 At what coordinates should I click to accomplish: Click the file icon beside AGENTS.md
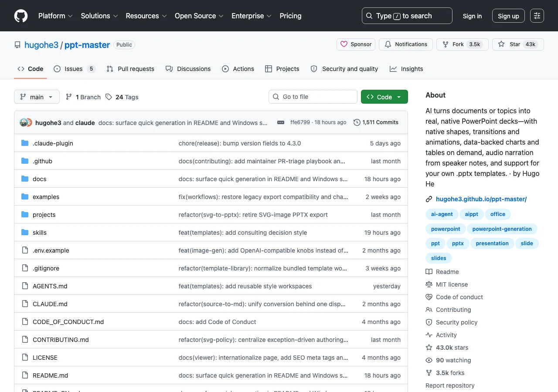pos(25,286)
